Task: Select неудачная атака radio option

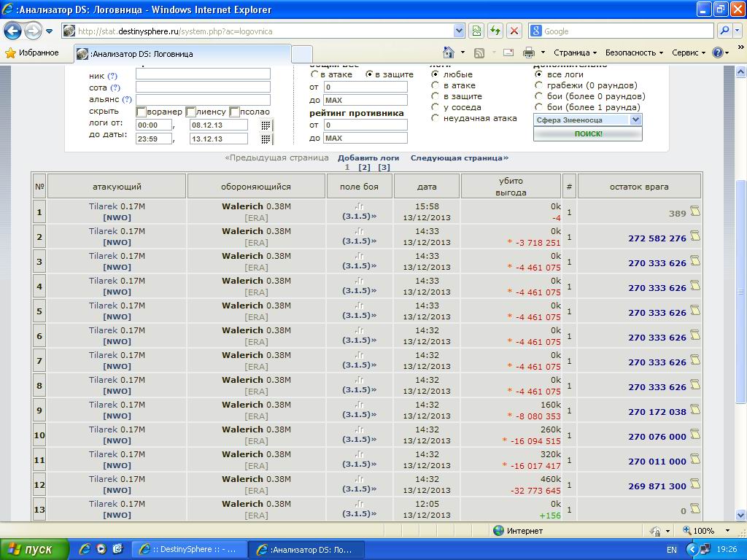Action: click(436, 118)
